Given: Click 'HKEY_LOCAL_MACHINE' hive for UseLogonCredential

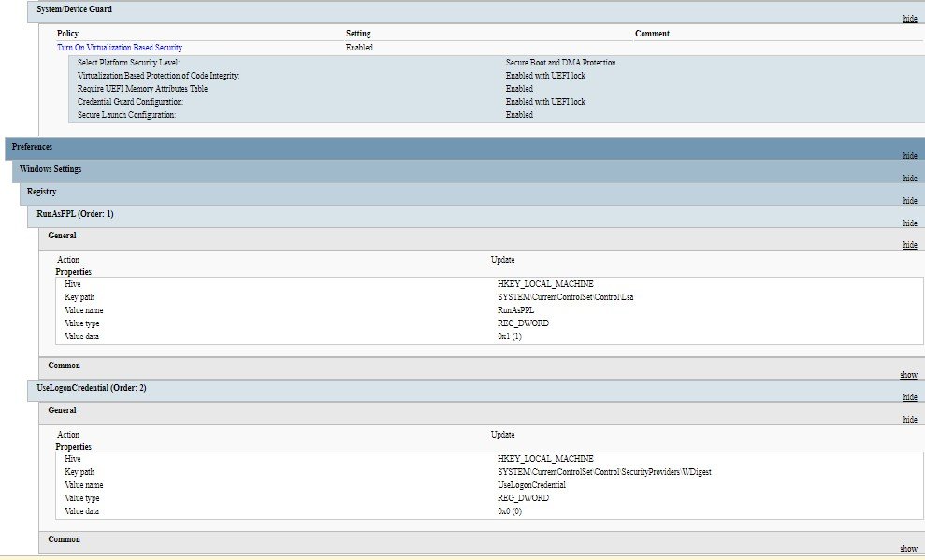Looking at the screenshot, I should tap(545, 459).
